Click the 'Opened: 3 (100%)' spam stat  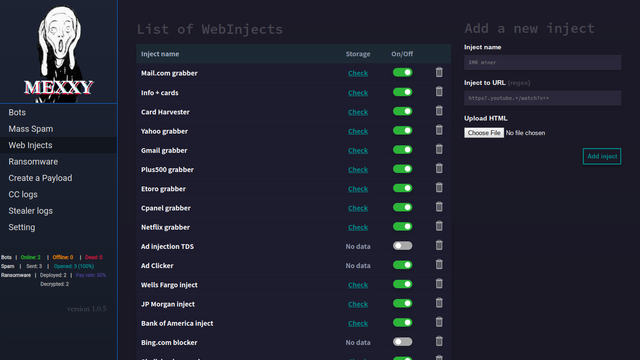(x=74, y=266)
